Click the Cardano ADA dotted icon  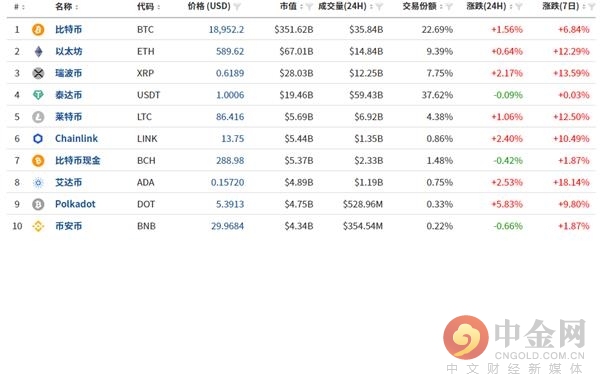pyautogui.click(x=38, y=183)
